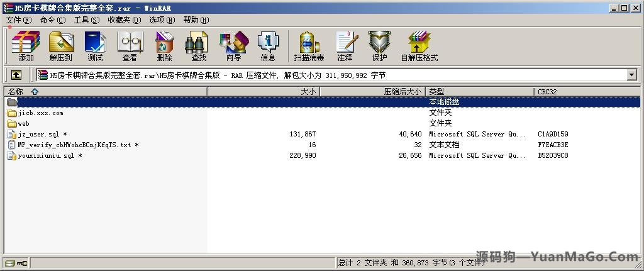Select the youxiniuniu.sql file name
644x271 pixels.
pos(50,155)
